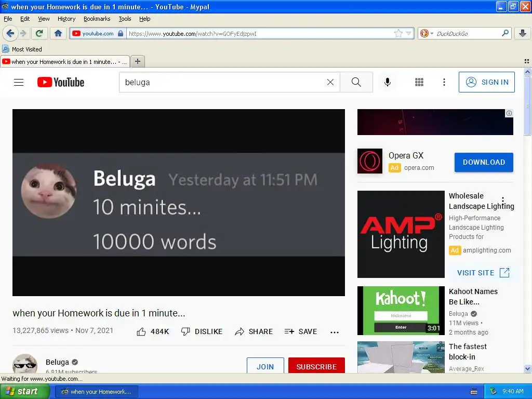Select the 'when your Homework is due' tab
This screenshot has height=399, width=532.
pos(65,61)
